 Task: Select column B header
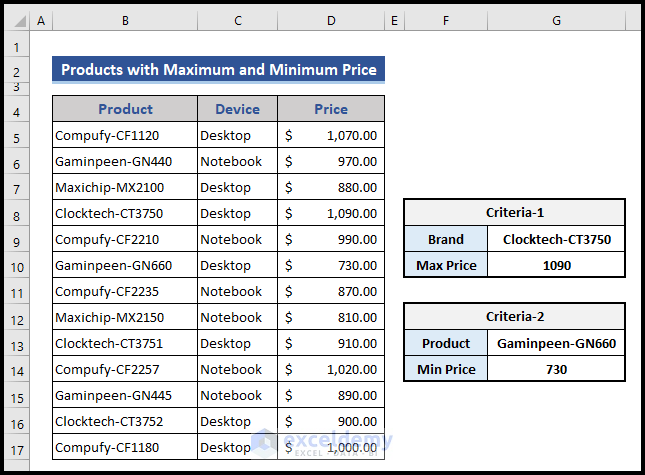click(x=125, y=21)
